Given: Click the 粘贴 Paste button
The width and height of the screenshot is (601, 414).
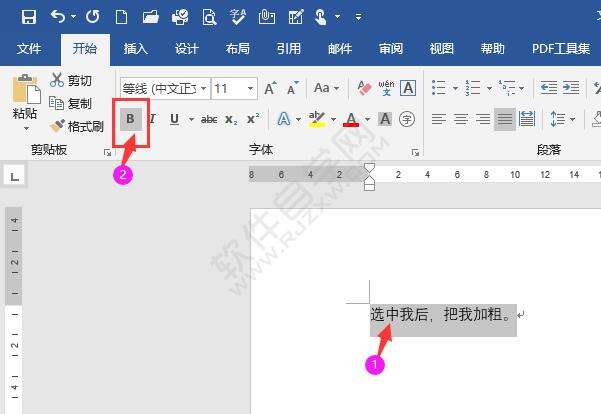Looking at the screenshot, I should click(x=25, y=102).
